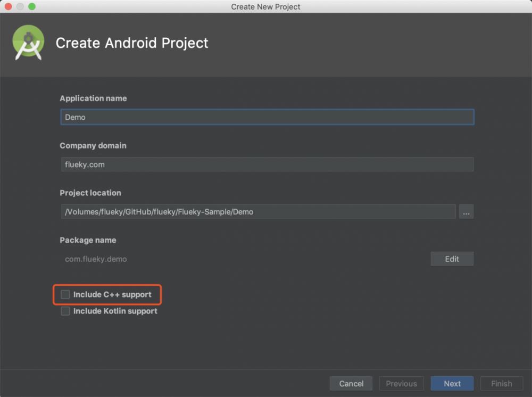Click the gray minimize window button
The image size is (532, 397).
[20, 6]
